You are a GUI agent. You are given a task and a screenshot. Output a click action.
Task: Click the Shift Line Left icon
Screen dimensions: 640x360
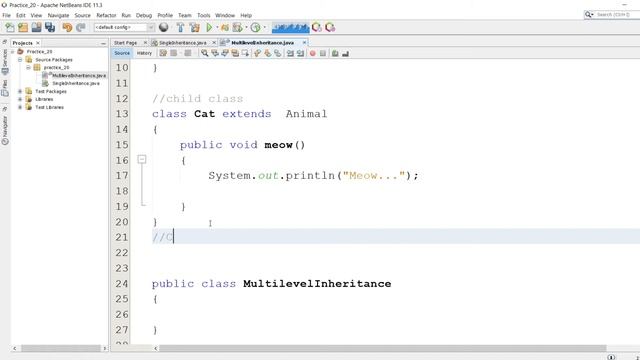coord(290,53)
